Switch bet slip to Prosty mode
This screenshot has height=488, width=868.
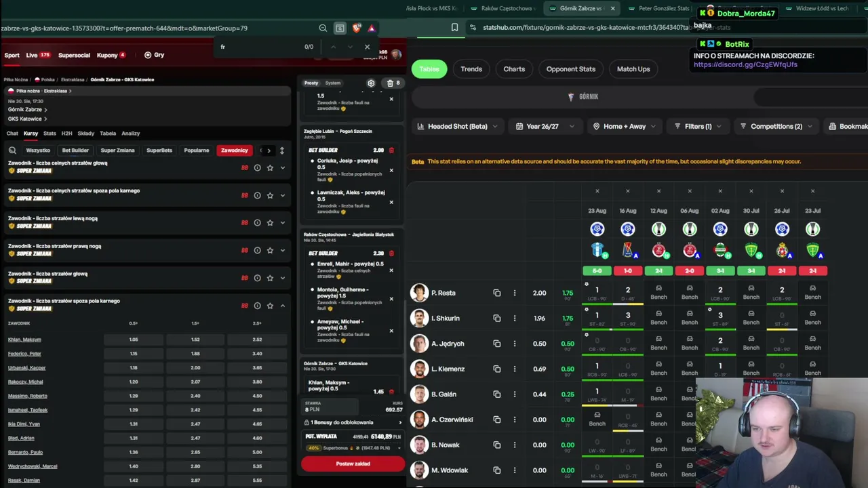tap(311, 83)
